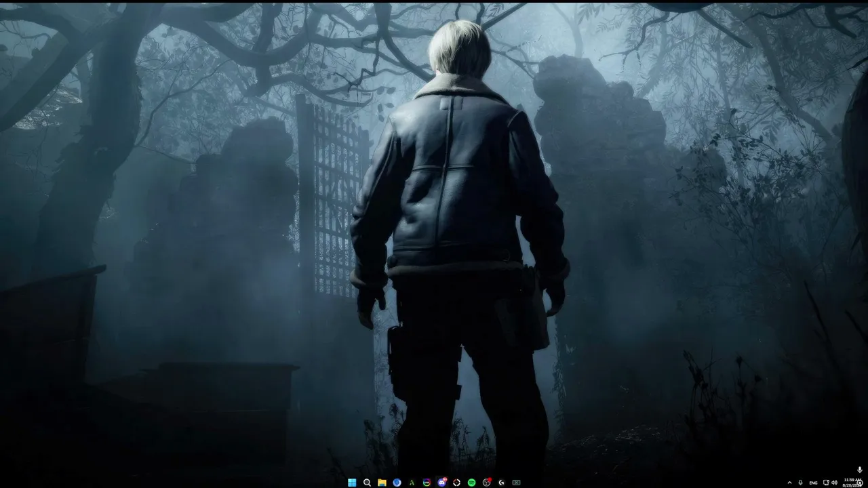Screen dimensions: 868x488
Task: Open taskbar Search magnifier
Action: coord(367,483)
